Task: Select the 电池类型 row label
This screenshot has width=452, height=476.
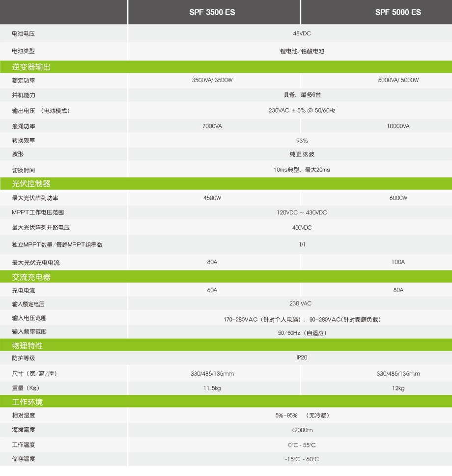Action: [24, 51]
